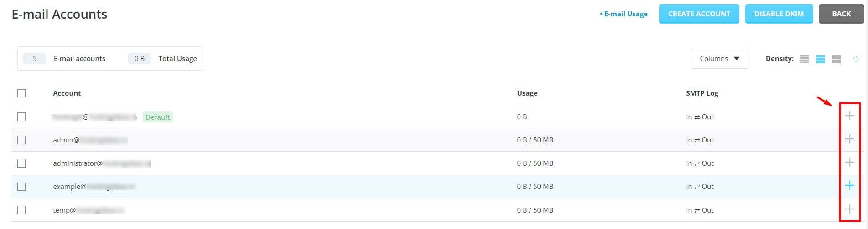Image resolution: width=868 pixels, height=229 pixels.
Task: Sort by the Usage column header
Action: click(x=527, y=93)
